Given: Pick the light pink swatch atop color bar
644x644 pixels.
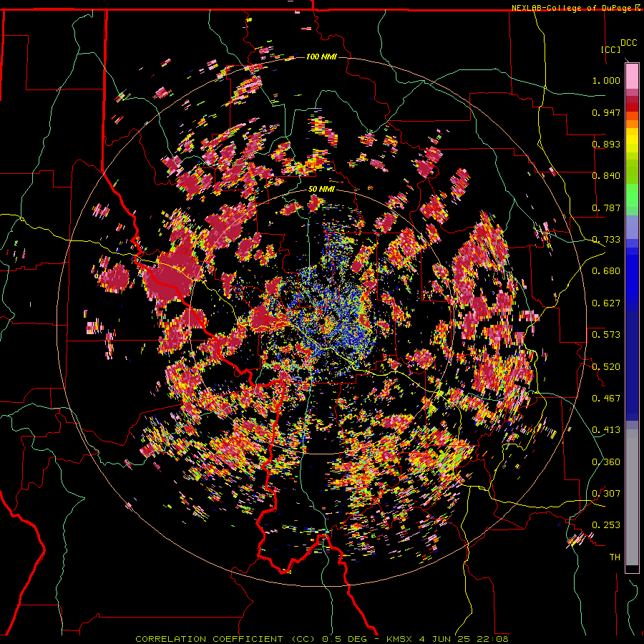Looking at the screenshot, I should pos(632,76).
